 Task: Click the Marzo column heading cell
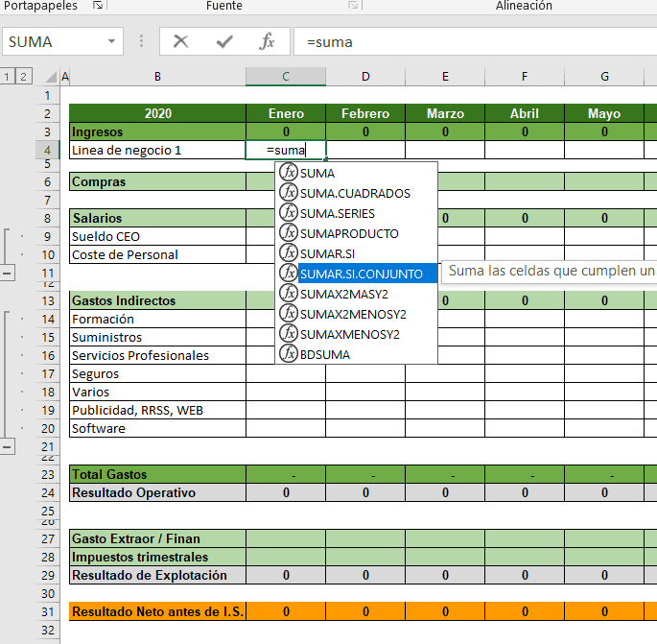[x=445, y=113]
